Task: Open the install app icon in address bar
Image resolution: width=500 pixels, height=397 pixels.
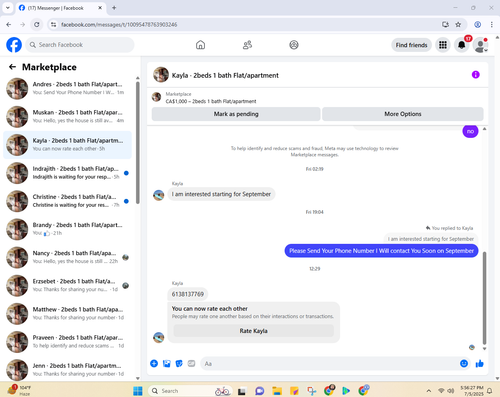Action: tap(445, 24)
